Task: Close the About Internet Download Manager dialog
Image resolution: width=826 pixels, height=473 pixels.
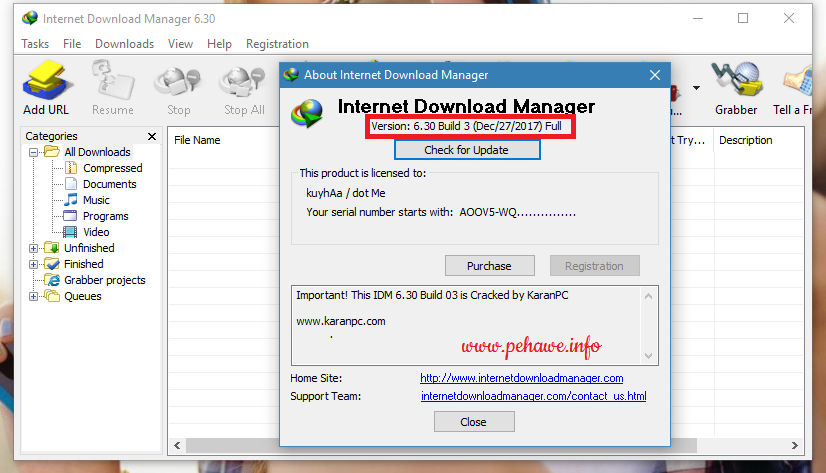Action: coord(655,75)
